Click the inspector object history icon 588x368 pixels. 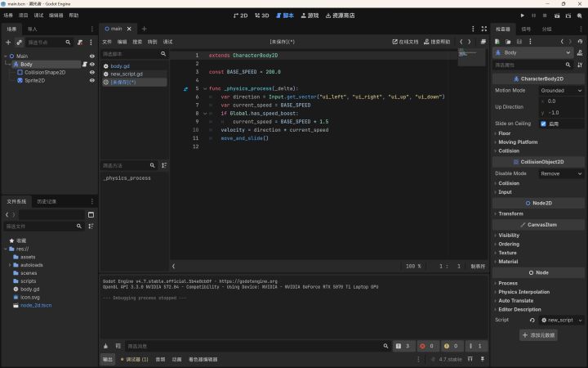point(580,42)
